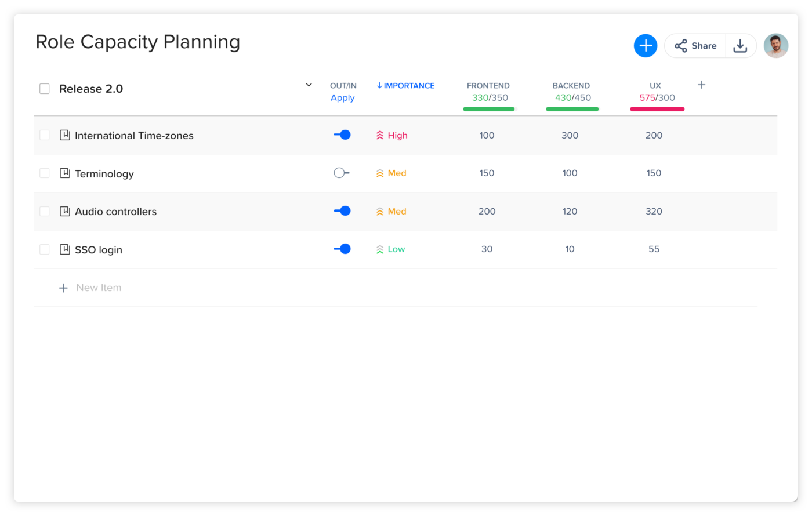
Task: Toggle Terminology in the release
Action: point(342,173)
